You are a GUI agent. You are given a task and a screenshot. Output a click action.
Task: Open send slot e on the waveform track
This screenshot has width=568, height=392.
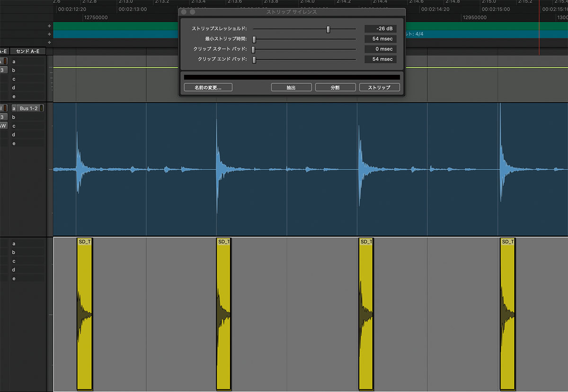[28, 143]
